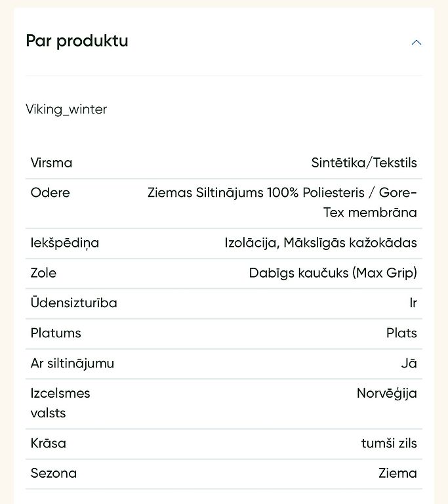Image resolution: width=448 pixels, height=504 pixels.
Task: Click the Gore-Tex membrāna lining value
Action: 282,203
